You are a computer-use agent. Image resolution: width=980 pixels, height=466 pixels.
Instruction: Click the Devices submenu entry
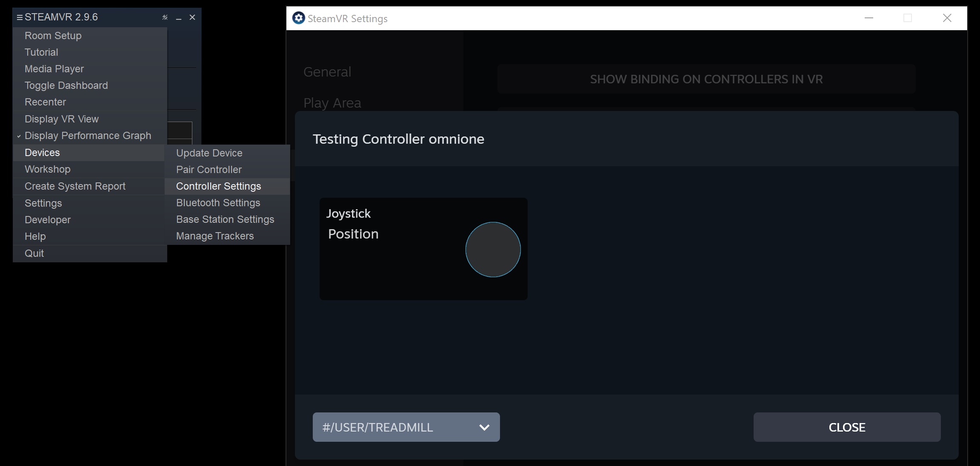[89, 153]
